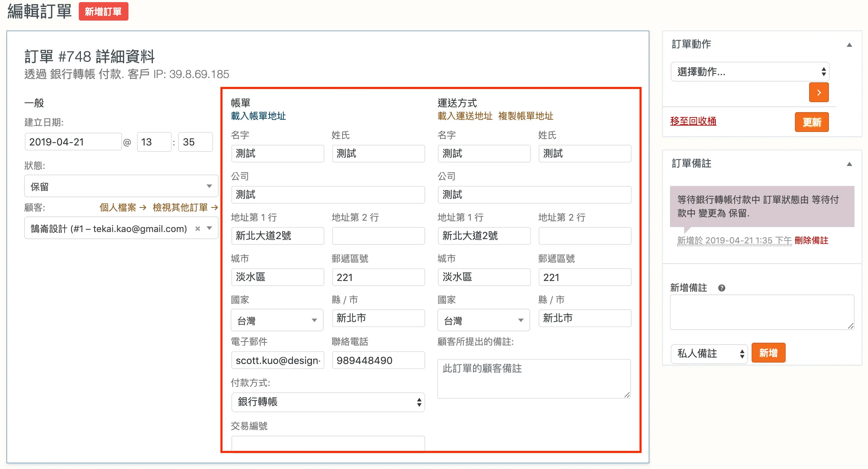
Task: Open the billing country 台灣 dropdown
Action: (x=277, y=320)
